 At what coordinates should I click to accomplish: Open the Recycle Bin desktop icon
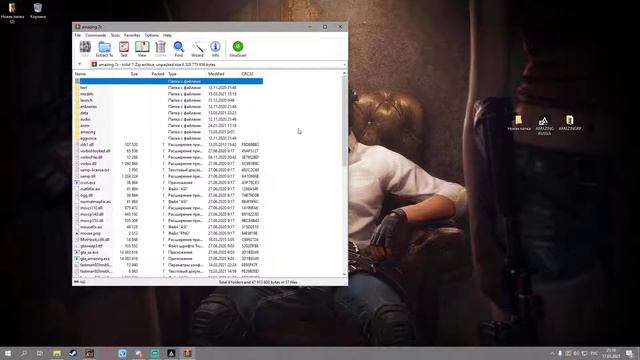pyautogui.click(x=38, y=11)
